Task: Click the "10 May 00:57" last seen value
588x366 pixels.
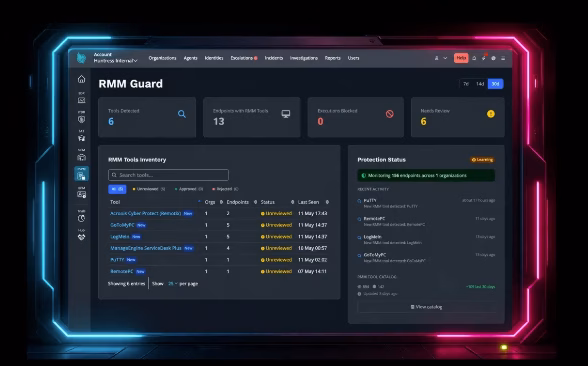Action: coord(312,248)
